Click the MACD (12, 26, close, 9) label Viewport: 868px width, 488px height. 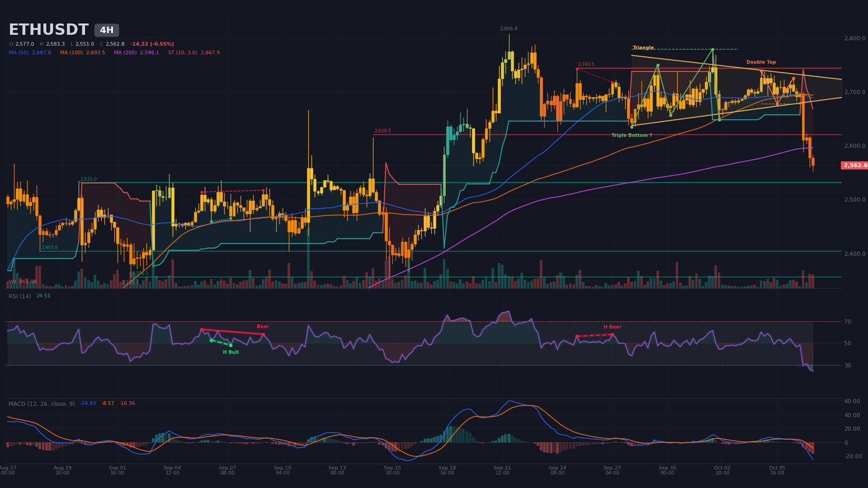tap(42, 403)
